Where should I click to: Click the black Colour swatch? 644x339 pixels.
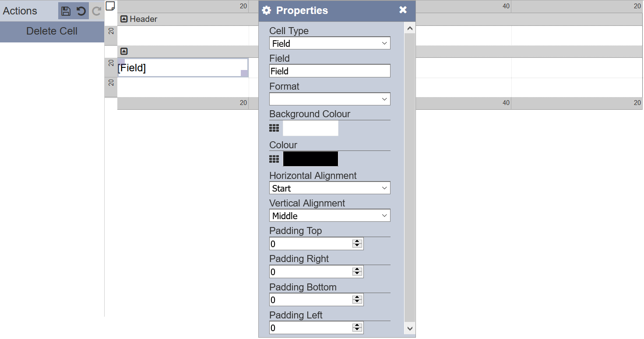coord(310,158)
